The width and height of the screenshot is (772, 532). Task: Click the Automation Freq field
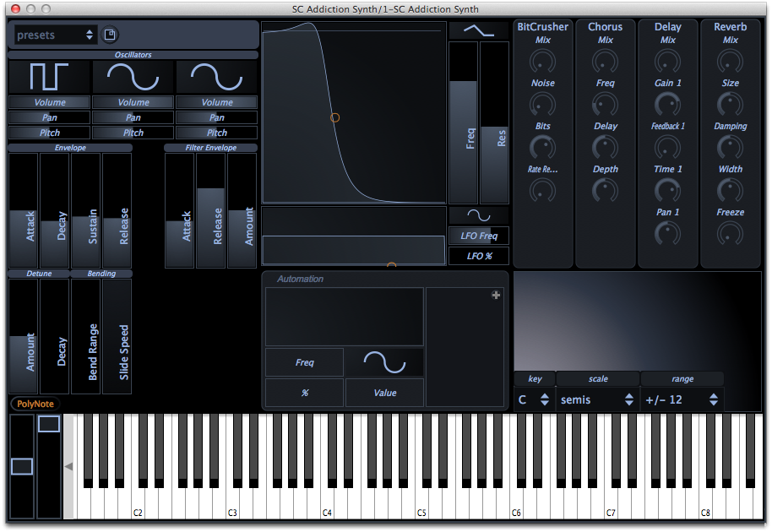pos(304,362)
